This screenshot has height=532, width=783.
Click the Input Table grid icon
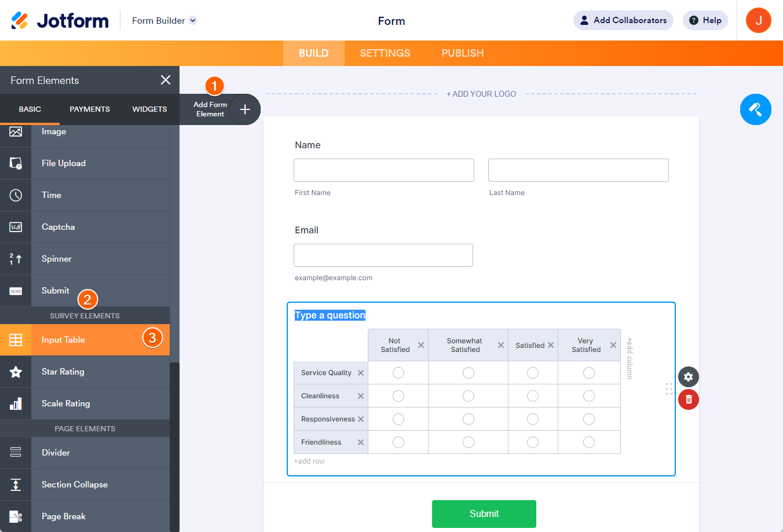(x=16, y=340)
